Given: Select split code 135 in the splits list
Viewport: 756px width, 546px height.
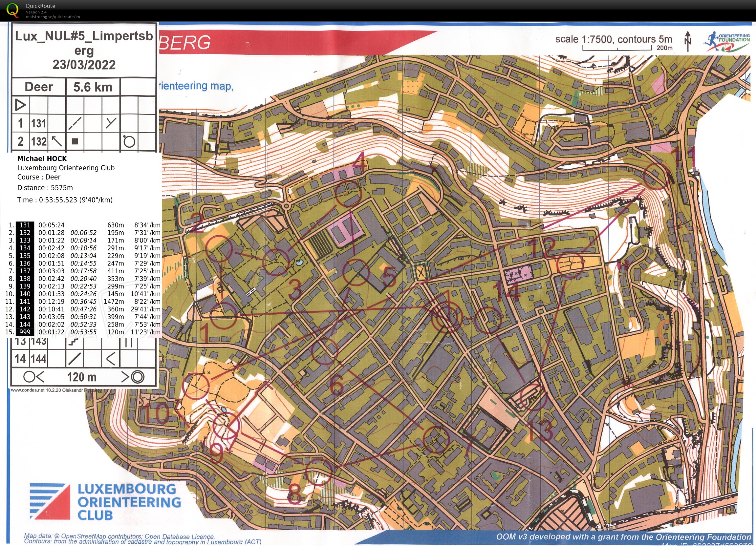Looking at the screenshot, I should (x=25, y=256).
